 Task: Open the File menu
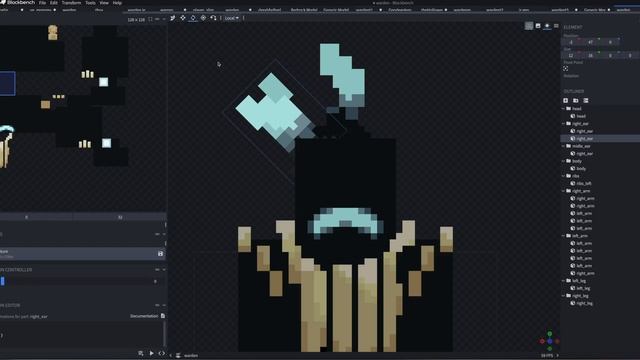point(42,3)
